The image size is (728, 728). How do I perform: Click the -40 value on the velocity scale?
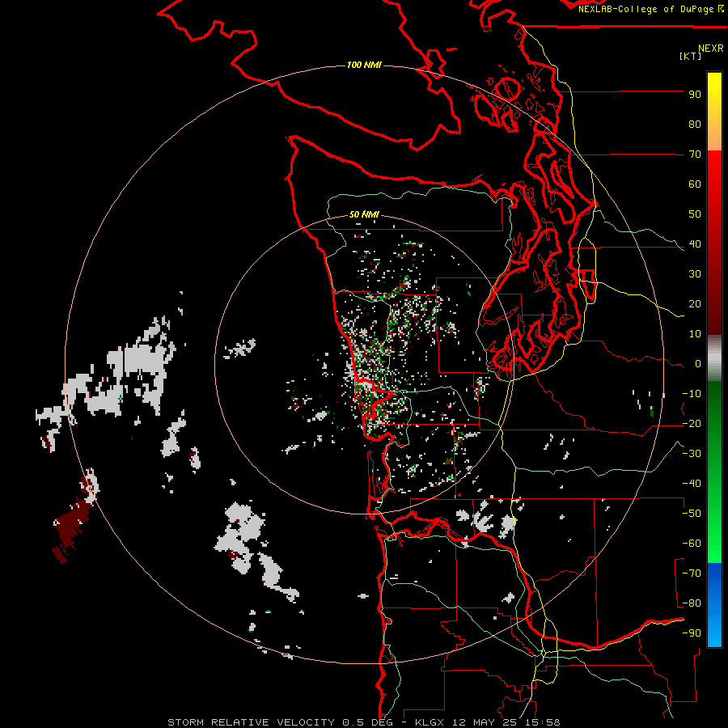pyautogui.click(x=692, y=484)
